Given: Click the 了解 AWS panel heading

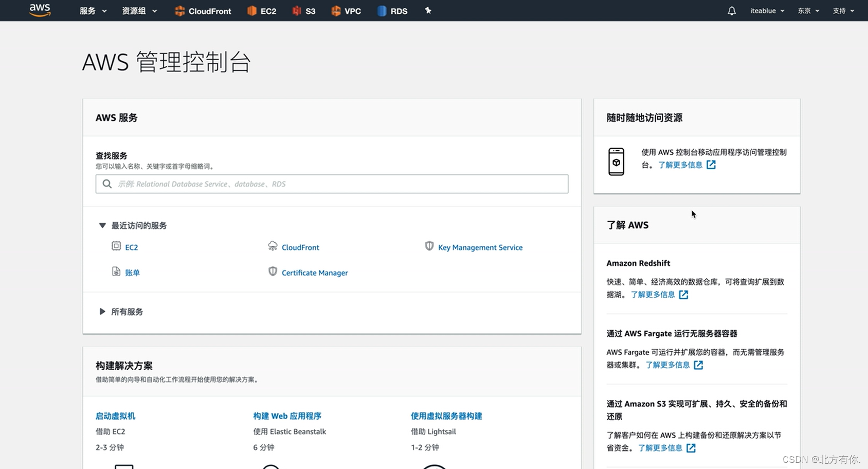Looking at the screenshot, I should [x=627, y=225].
